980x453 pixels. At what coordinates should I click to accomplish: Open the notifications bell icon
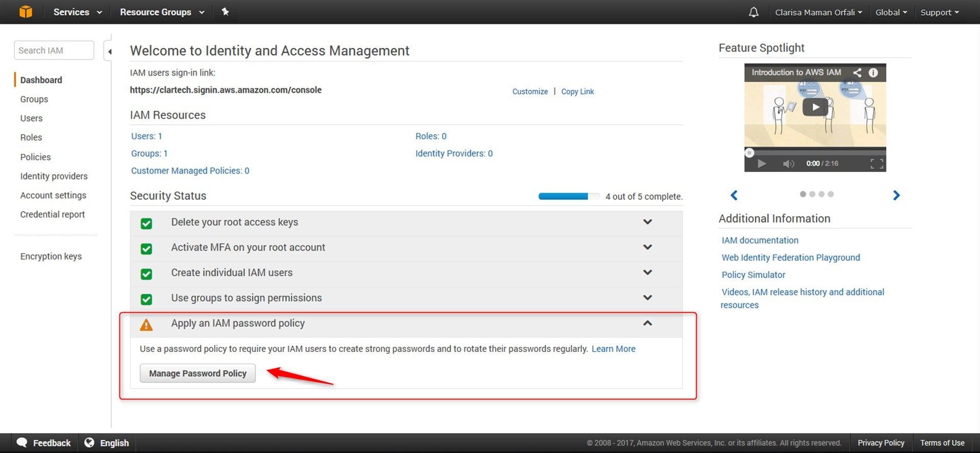pyautogui.click(x=753, y=12)
